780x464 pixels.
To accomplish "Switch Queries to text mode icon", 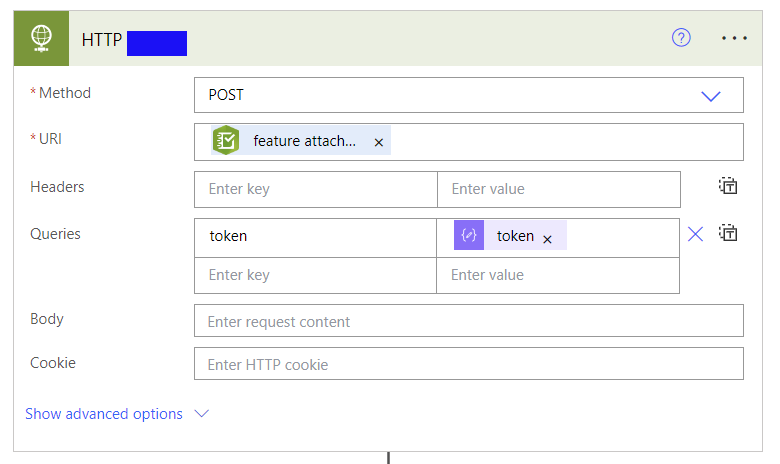I will pyautogui.click(x=729, y=233).
